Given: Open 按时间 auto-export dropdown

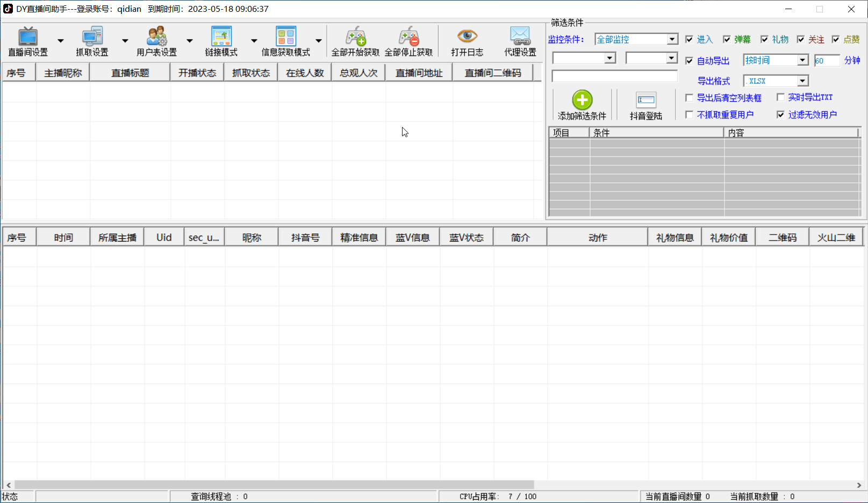Looking at the screenshot, I should tap(802, 60).
